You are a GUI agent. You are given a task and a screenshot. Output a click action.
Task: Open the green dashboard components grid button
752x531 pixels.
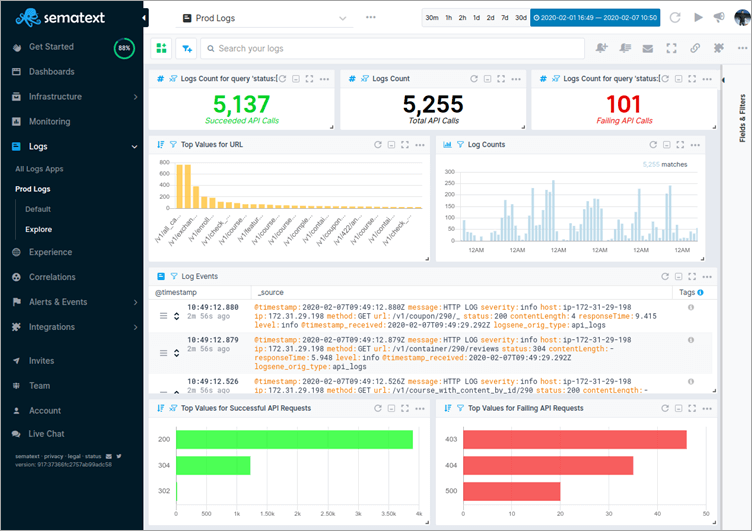[x=162, y=48]
